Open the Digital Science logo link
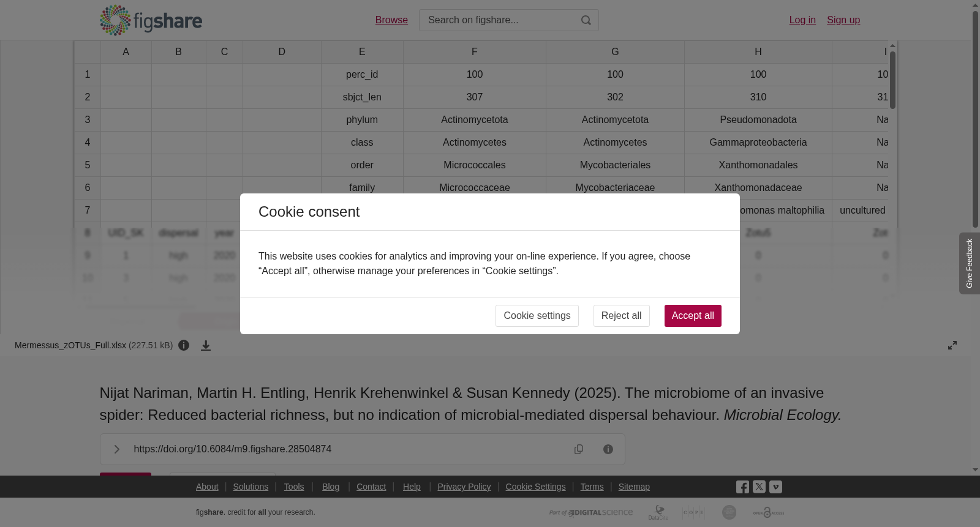980x527 pixels. tap(591, 512)
